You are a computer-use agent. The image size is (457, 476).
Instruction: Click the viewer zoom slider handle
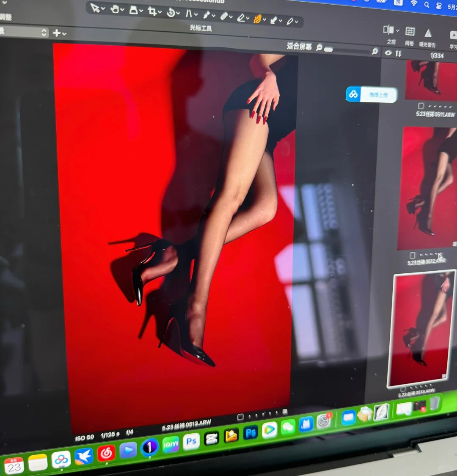pos(328,49)
